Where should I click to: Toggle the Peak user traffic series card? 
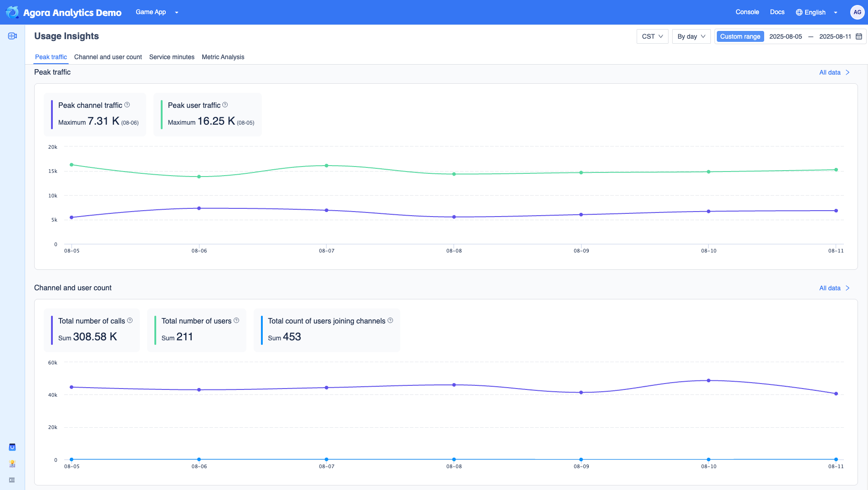pos(208,115)
